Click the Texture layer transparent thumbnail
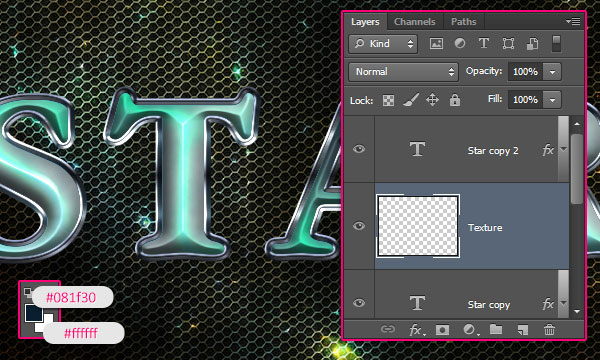Image resolution: width=600 pixels, height=360 pixels. coord(418,226)
